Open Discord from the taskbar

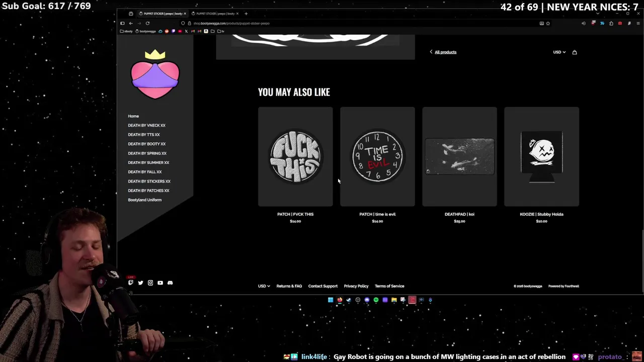click(x=367, y=300)
